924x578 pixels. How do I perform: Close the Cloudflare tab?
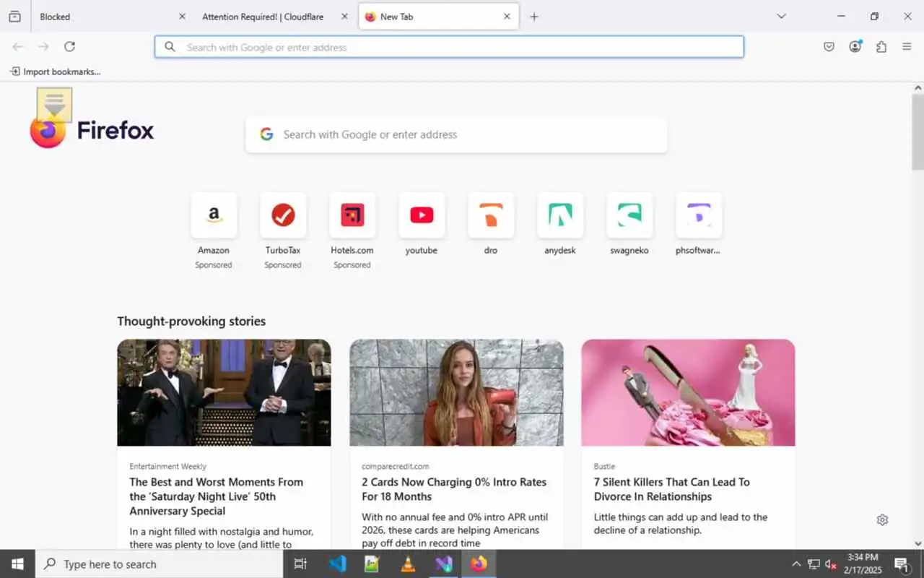344,17
